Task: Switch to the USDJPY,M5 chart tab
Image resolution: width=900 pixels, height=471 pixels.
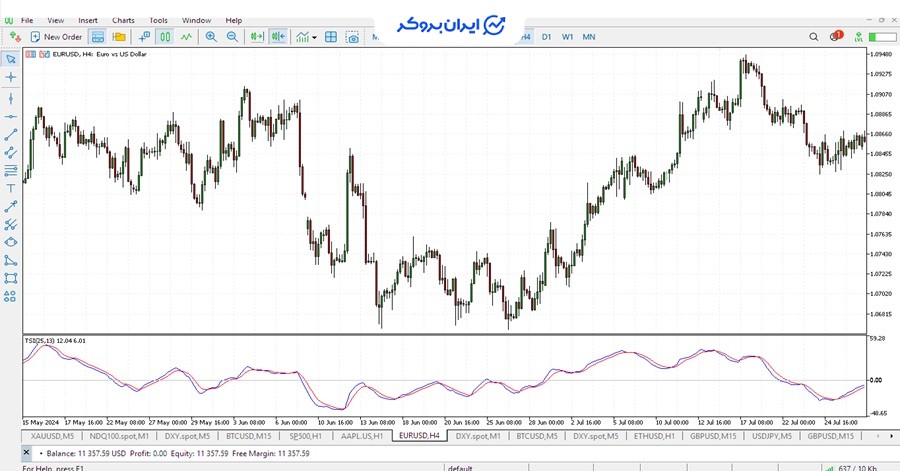Action: coord(772,436)
